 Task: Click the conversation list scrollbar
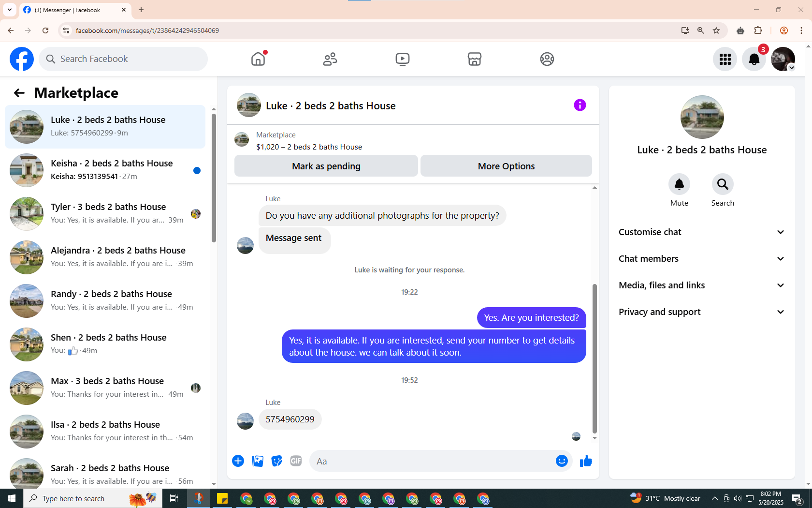(214, 178)
